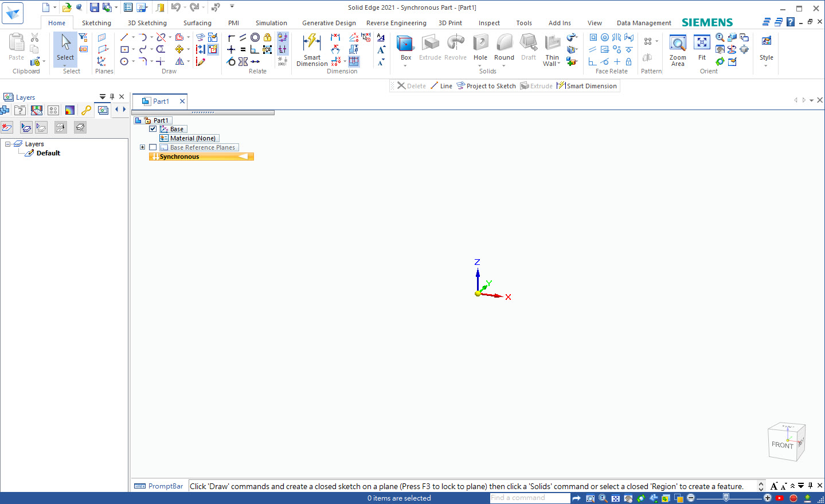The width and height of the screenshot is (825, 504).
Task: Open the Generative Design tab
Action: click(329, 23)
